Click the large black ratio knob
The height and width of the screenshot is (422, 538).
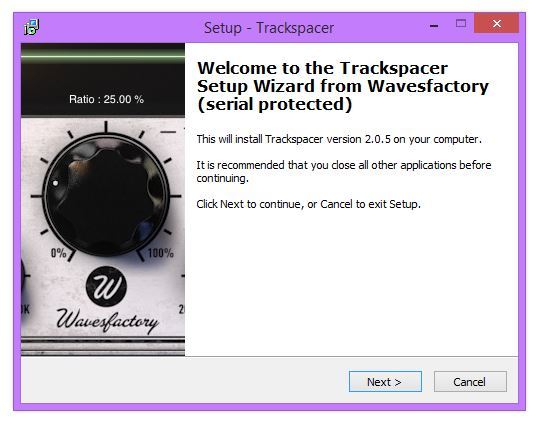[106, 196]
